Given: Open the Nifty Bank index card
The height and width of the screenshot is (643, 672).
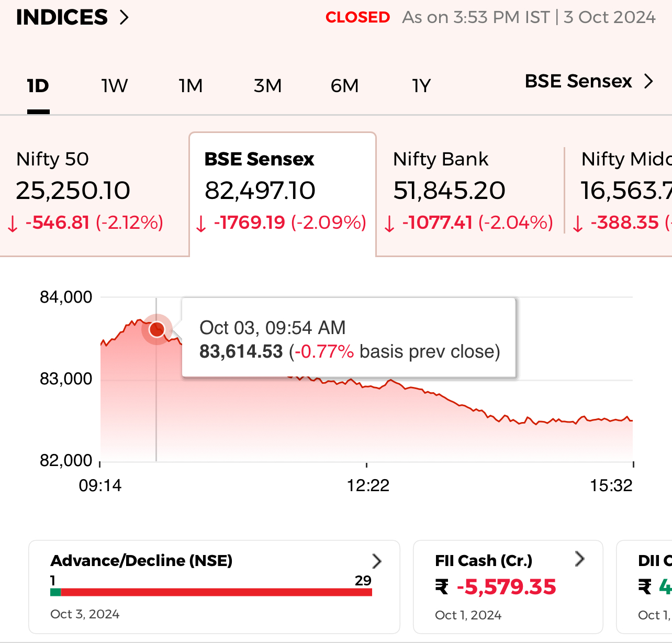Looking at the screenshot, I should (x=469, y=191).
